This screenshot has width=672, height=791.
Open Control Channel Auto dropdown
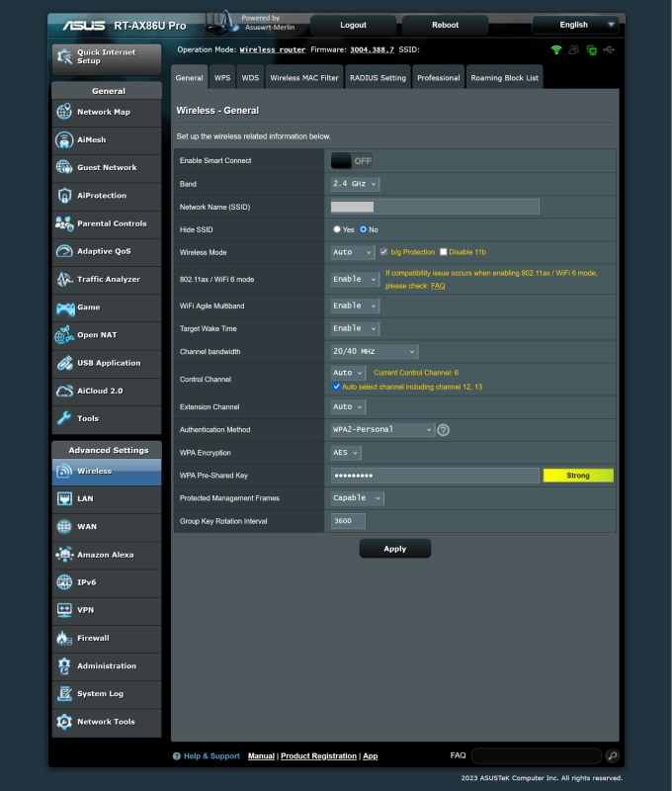tap(348, 373)
